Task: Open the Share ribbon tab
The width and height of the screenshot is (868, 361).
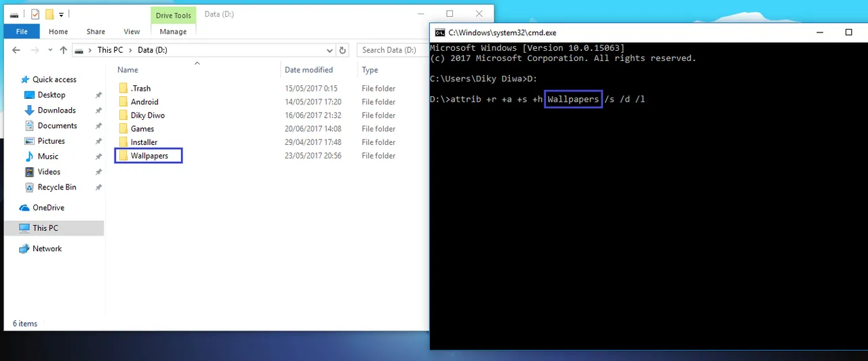Action: click(96, 31)
